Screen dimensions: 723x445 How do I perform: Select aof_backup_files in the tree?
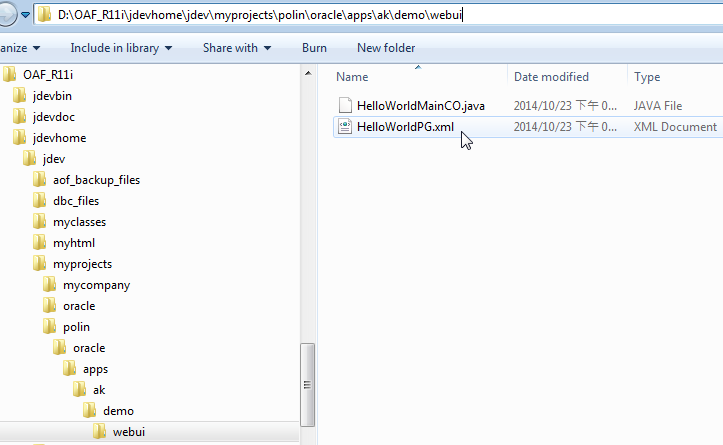coord(96,180)
